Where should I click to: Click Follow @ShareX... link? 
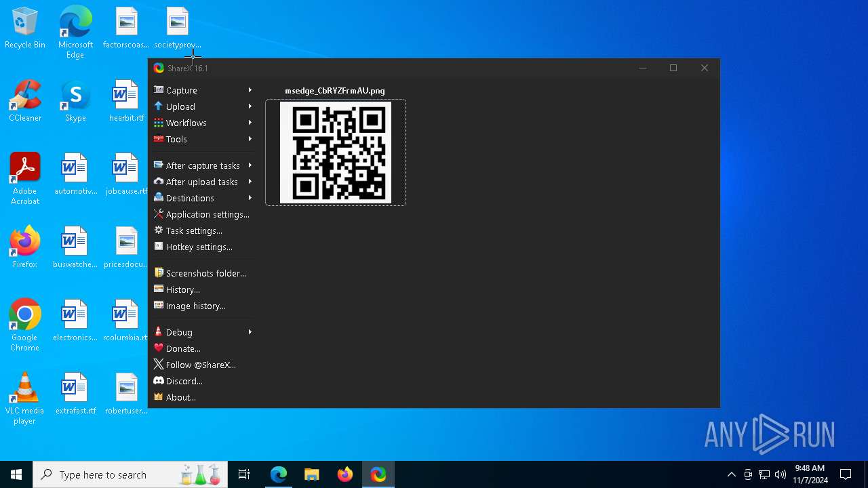tap(201, 365)
